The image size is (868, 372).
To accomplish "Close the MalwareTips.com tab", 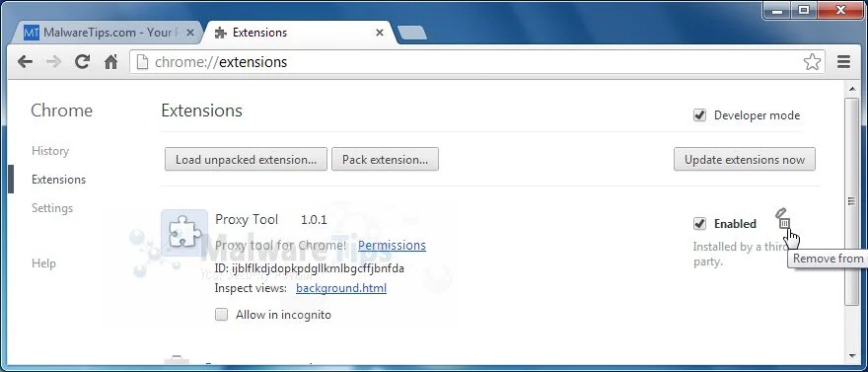I will (x=190, y=33).
